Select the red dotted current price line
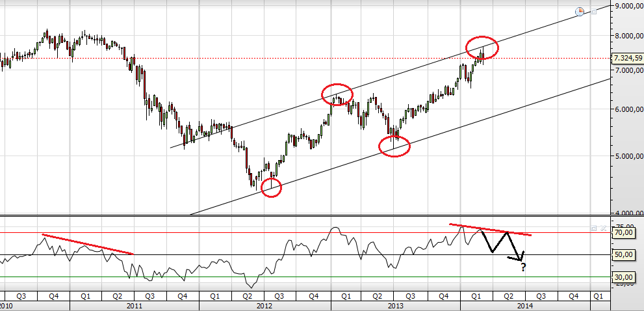 pyautogui.click(x=305, y=58)
